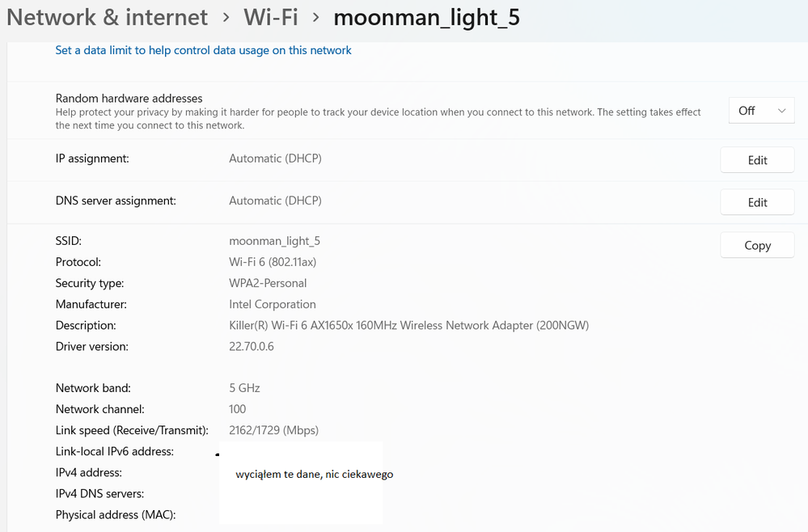Return to the Wi-Fi settings page
Screen dimensions: 808x532
click(x=270, y=17)
